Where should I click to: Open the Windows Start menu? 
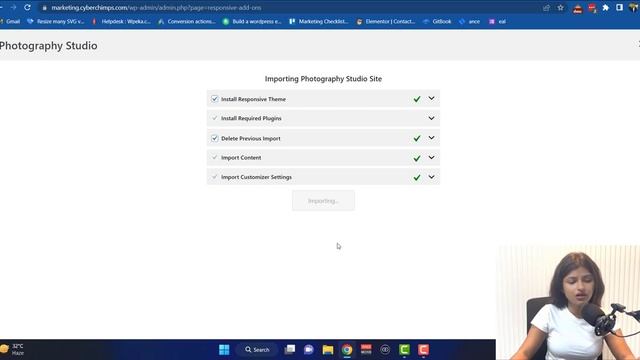(x=224, y=349)
